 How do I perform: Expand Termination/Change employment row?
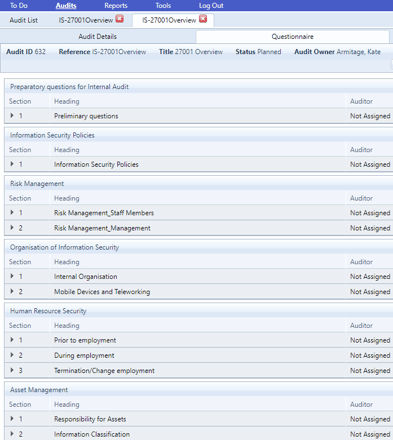tap(12, 370)
